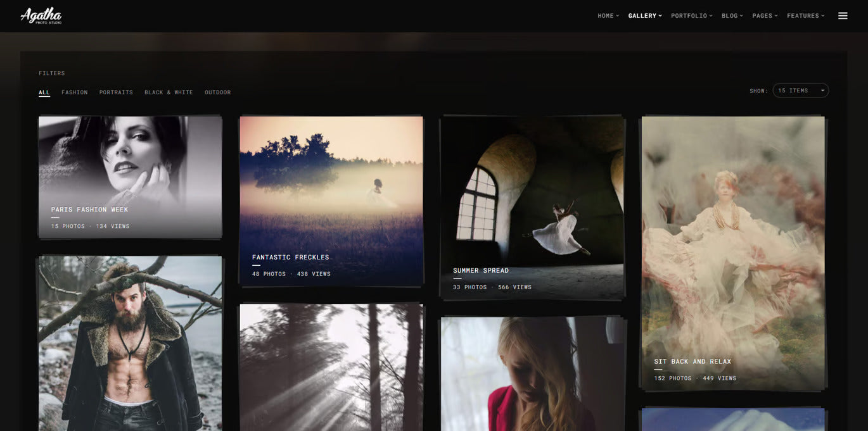Click the forest sunbeams photo

(x=331, y=367)
